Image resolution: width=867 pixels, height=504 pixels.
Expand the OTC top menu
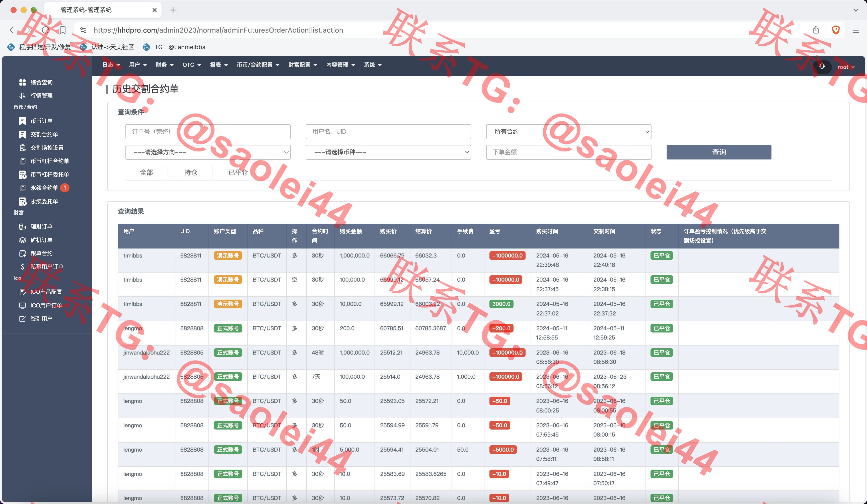192,65
